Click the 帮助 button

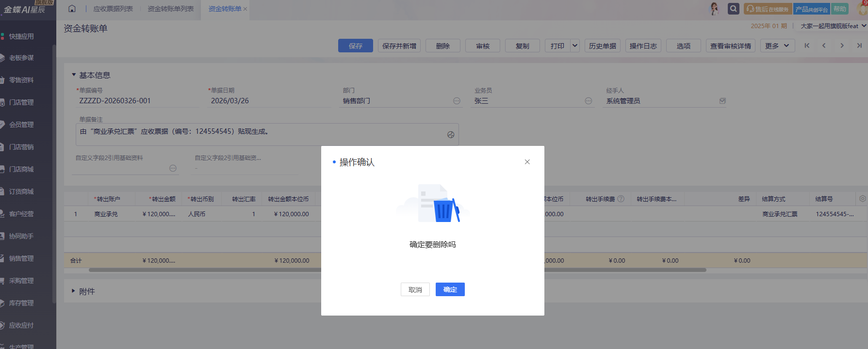[840, 9]
